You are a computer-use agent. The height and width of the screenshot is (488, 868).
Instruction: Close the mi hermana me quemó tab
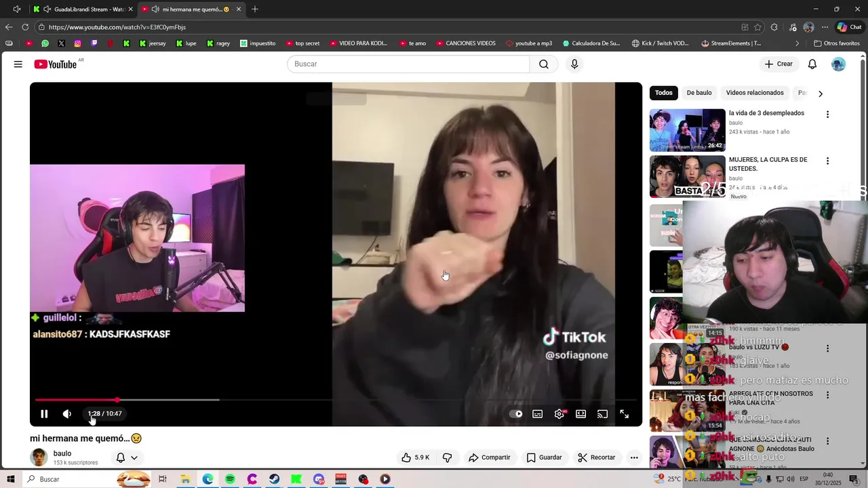tap(238, 9)
